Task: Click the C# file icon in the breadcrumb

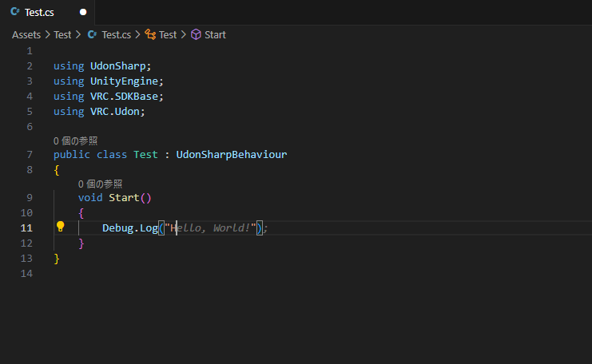Action: click(x=93, y=35)
